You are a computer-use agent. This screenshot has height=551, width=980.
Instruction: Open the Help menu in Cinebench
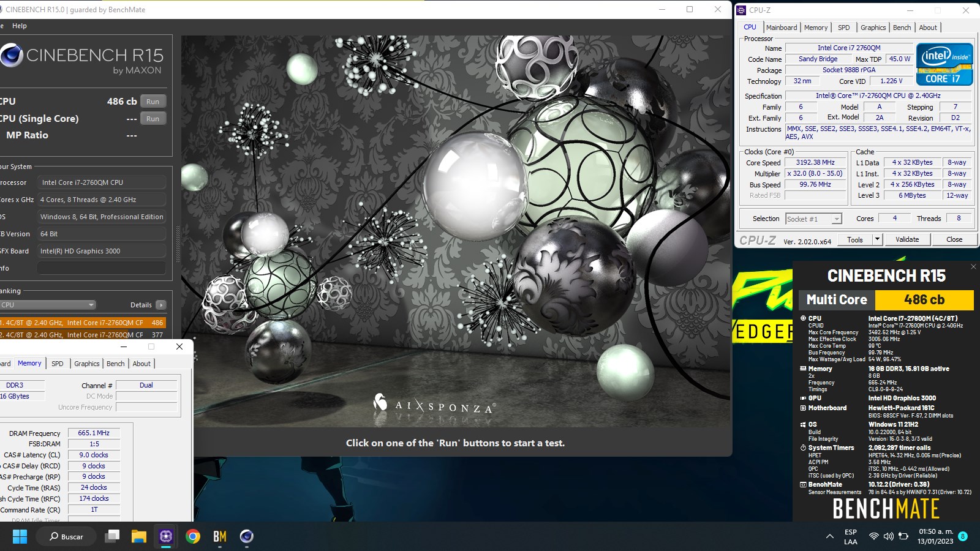pos(20,26)
